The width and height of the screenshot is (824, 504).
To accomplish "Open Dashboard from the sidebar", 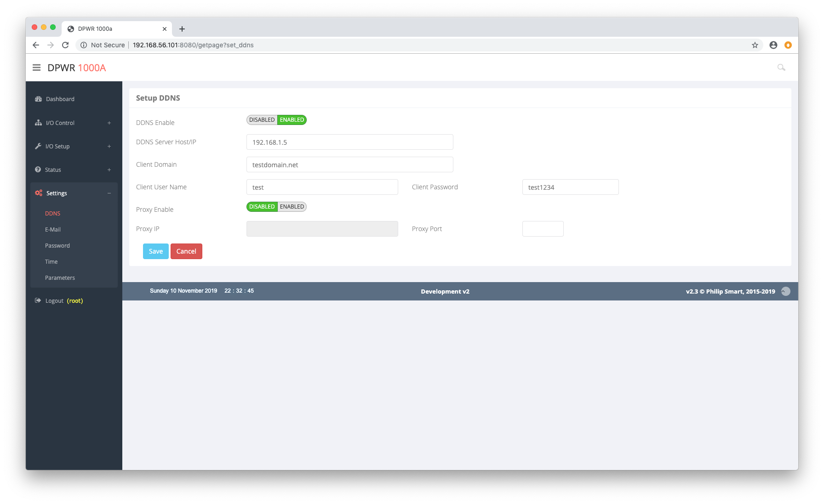I will [x=60, y=99].
